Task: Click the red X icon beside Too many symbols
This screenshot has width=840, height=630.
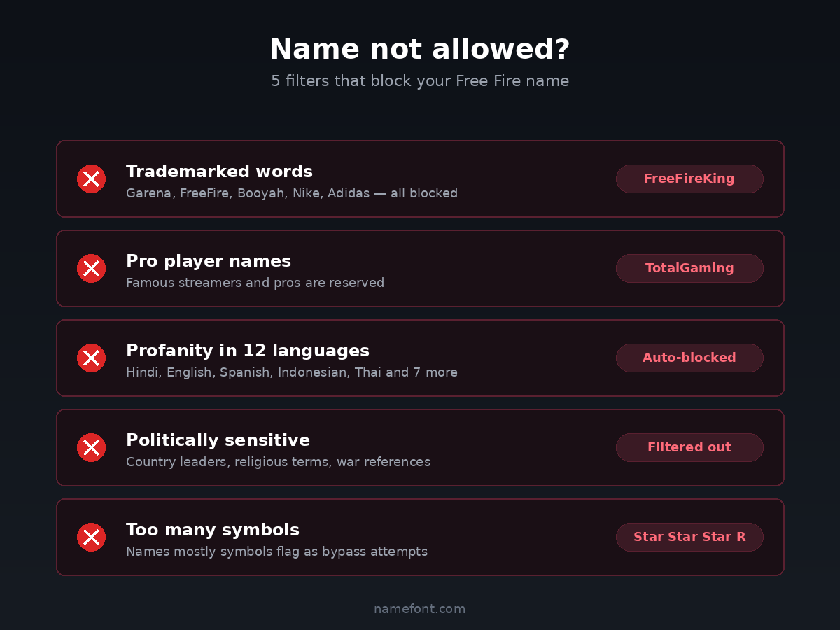Action: [91, 538]
